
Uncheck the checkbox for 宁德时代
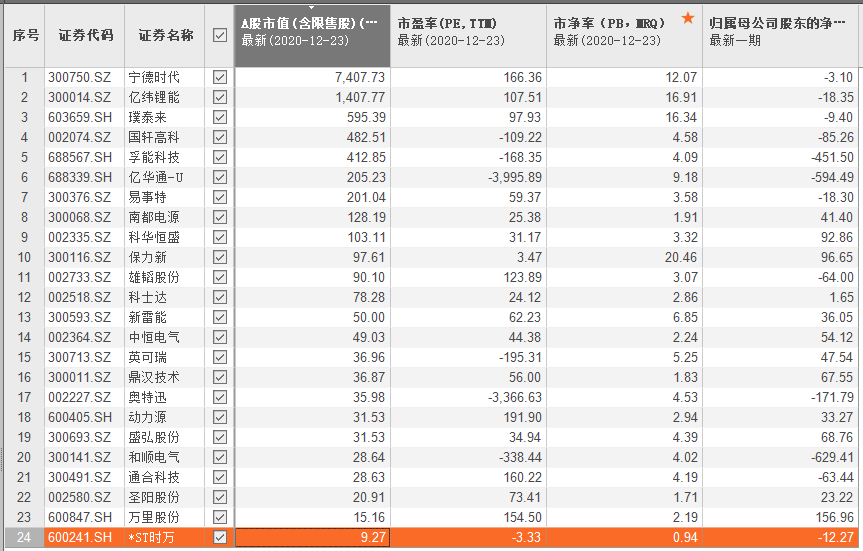[220, 77]
